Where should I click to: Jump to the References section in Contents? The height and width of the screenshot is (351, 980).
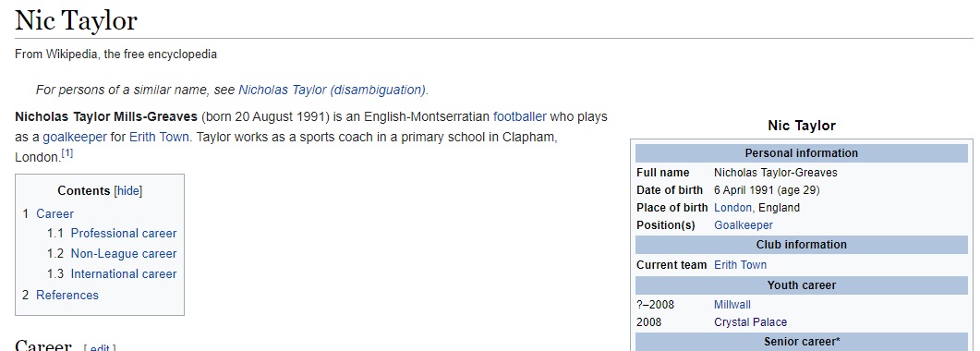(x=67, y=295)
